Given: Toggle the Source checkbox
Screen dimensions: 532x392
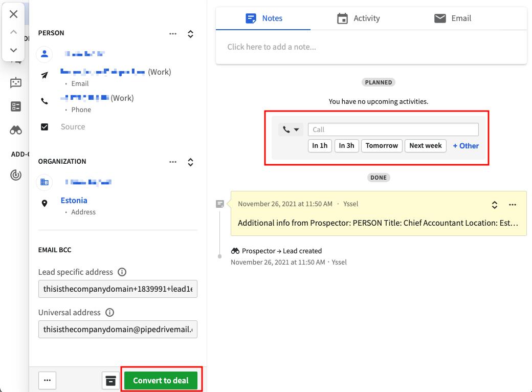Looking at the screenshot, I should tap(45, 126).
